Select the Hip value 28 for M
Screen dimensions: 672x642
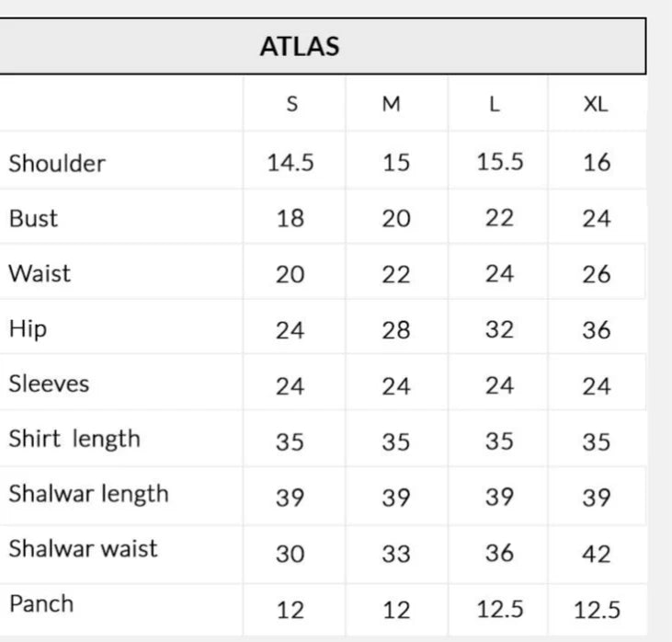point(395,330)
